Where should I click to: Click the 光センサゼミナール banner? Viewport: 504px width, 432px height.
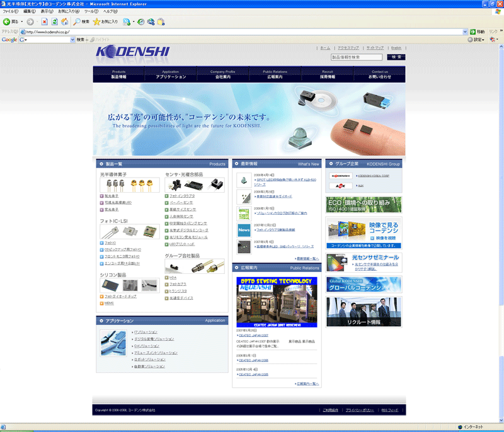[364, 263]
